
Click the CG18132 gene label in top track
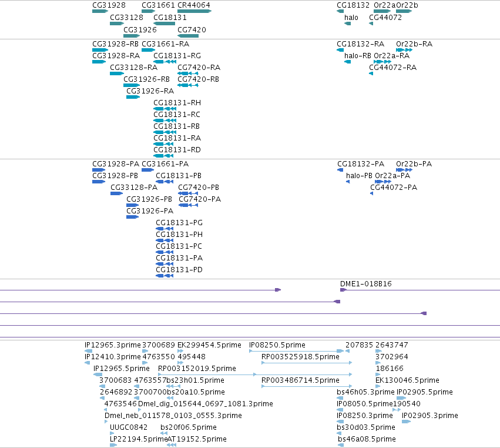coord(353,5)
